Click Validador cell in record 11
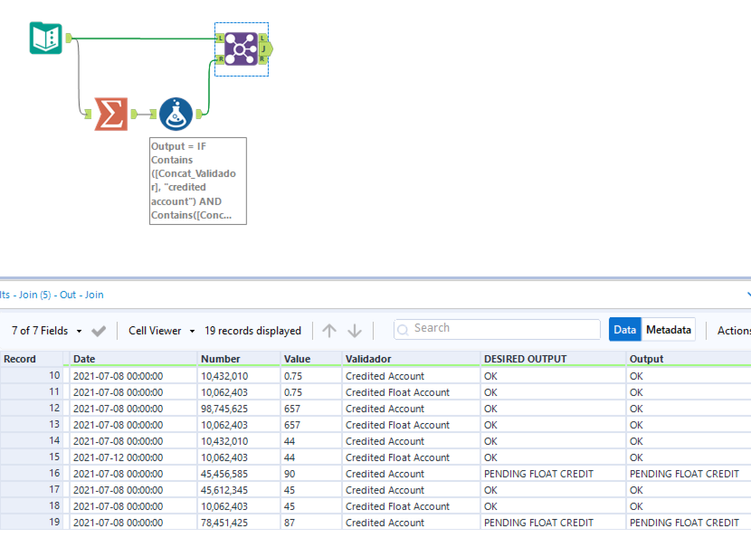751x534 pixels. pos(411,392)
